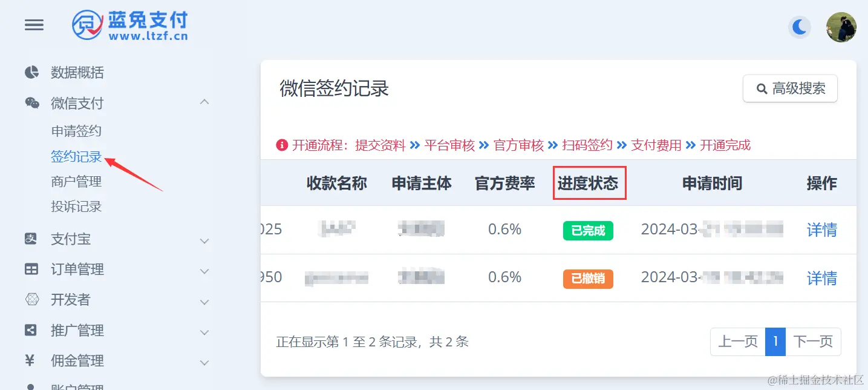
Task: Open 投诉记录 submenu item
Action: [76, 207]
